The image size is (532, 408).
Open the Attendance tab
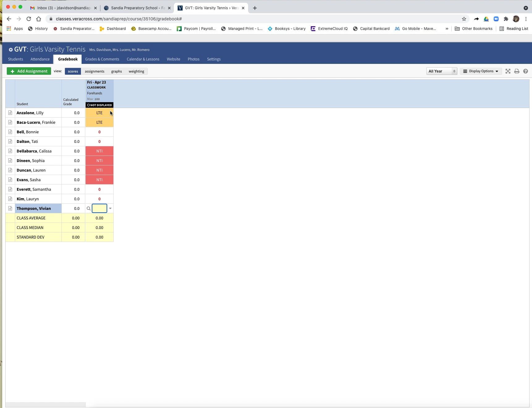click(40, 59)
